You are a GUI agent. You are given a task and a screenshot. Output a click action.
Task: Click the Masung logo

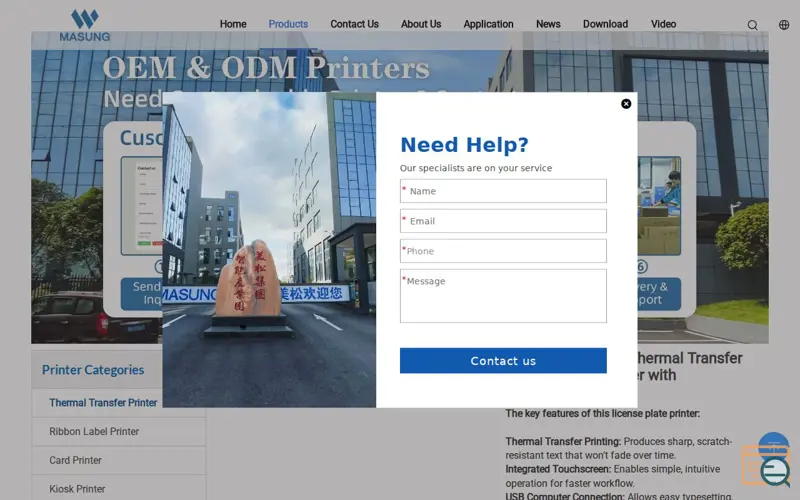coord(85,25)
